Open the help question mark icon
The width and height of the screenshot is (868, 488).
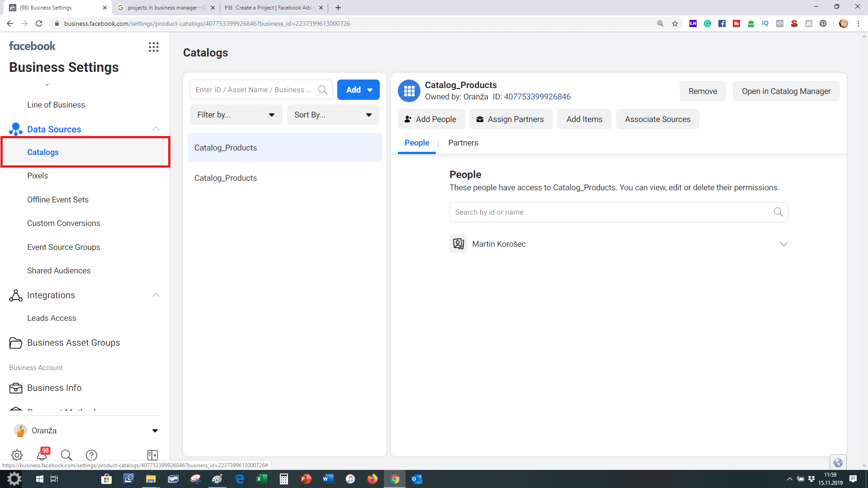pos(91,455)
